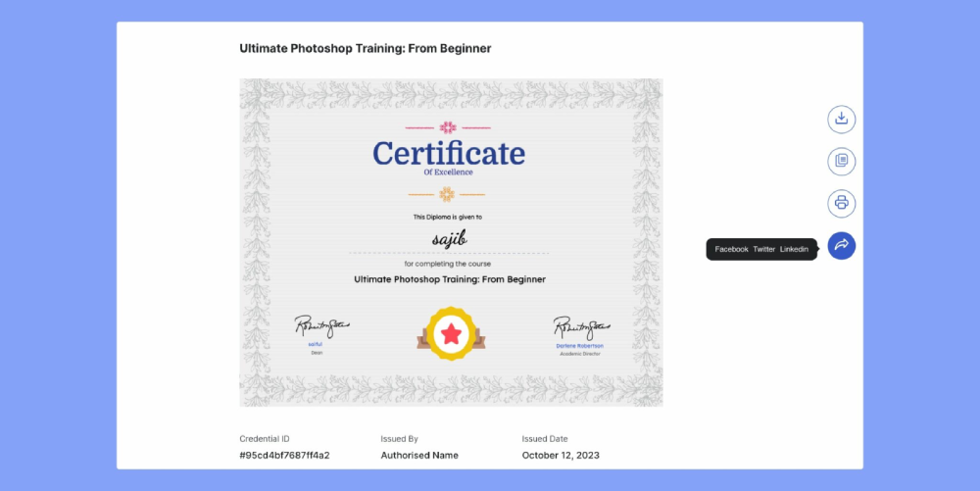Click the issued date October 12, 2023
The height and width of the screenshot is (491, 980).
pyautogui.click(x=561, y=456)
